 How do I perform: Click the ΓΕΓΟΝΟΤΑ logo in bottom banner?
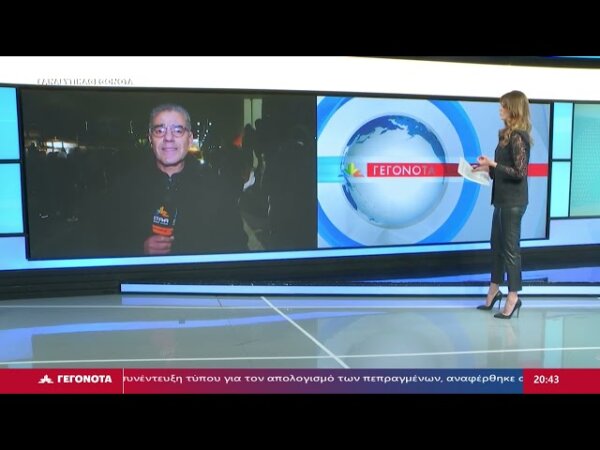pyautogui.click(x=75, y=380)
